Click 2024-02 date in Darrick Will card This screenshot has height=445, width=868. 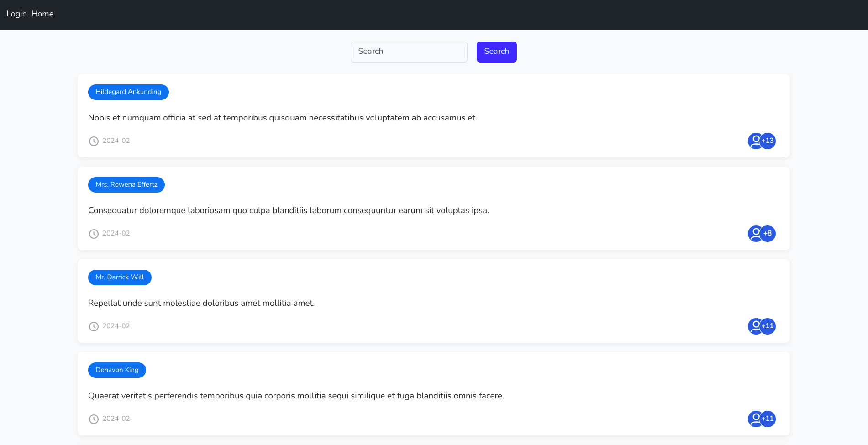click(116, 326)
